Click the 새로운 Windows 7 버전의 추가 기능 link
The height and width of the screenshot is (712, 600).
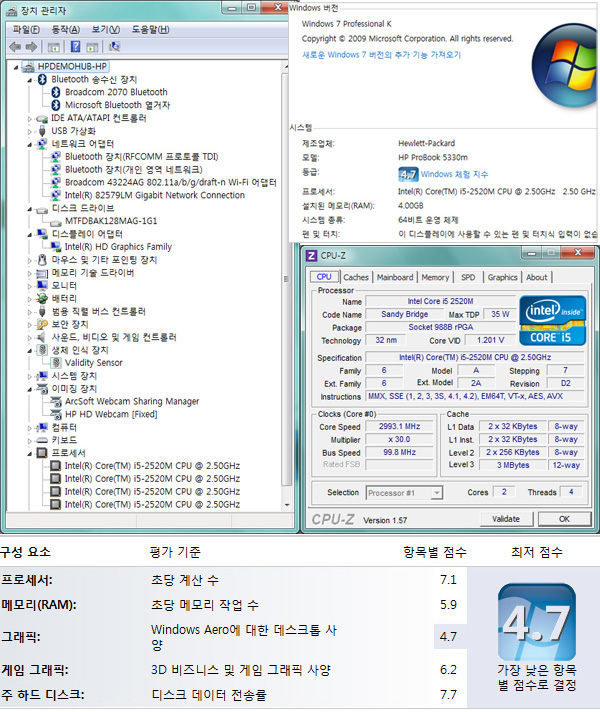pos(382,55)
